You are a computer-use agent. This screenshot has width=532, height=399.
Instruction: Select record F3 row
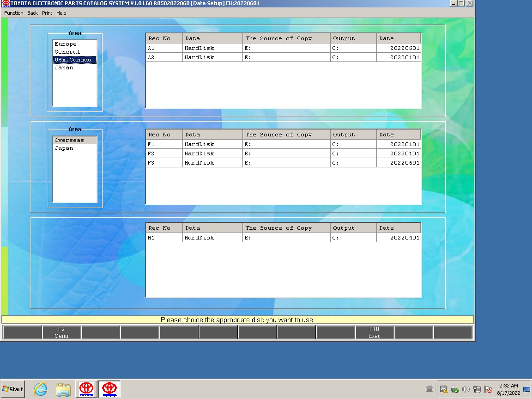[x=283, y=163]
